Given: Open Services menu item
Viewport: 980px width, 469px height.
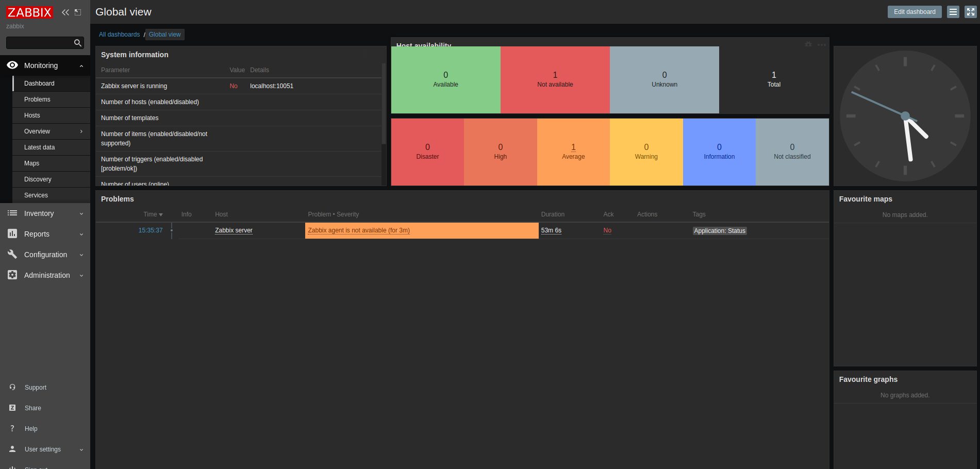Looking at the screenshot, I should [x=52, y=195].
